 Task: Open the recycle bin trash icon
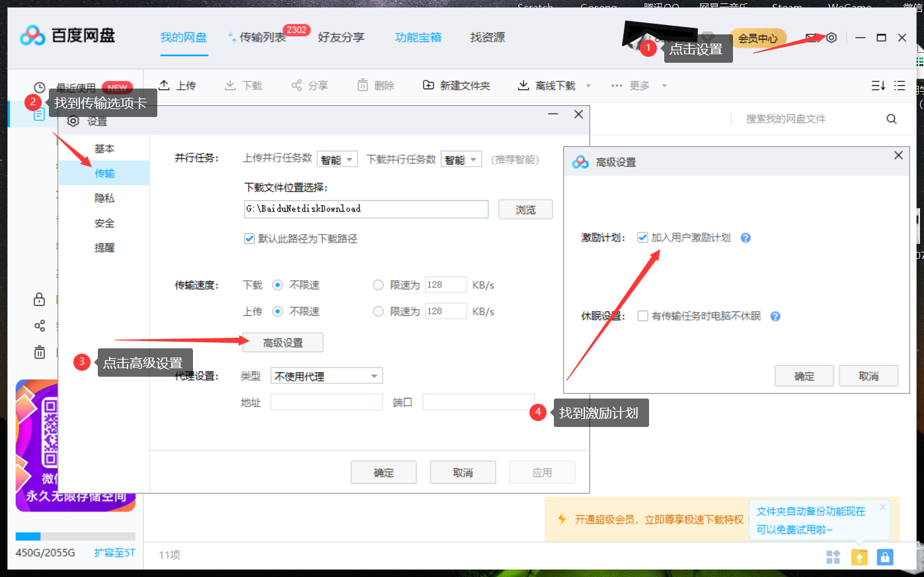(39, 352)
